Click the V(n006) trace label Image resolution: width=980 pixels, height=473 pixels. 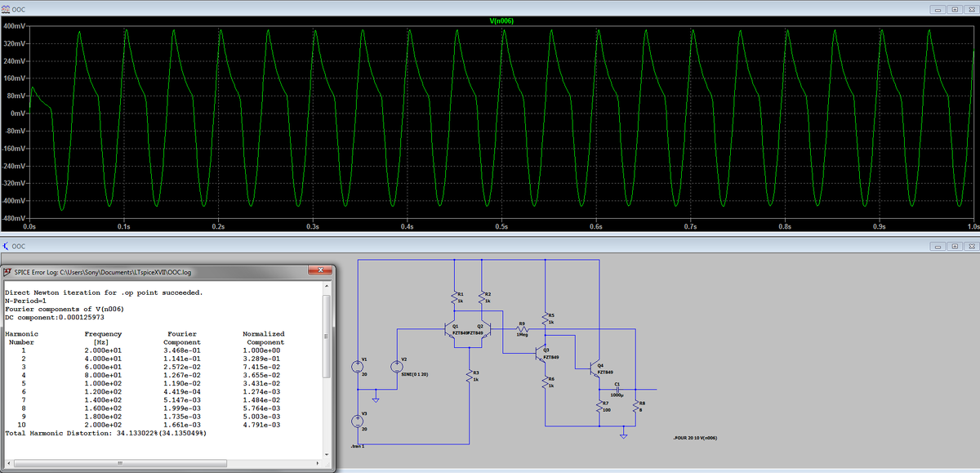[x=501, y=20]
